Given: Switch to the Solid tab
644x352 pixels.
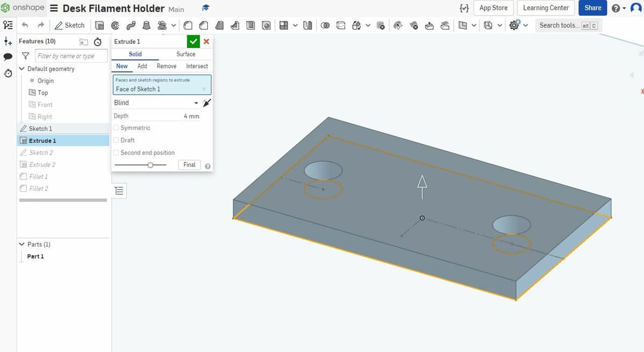Looking at the screenshot, I should pos(135,54).
